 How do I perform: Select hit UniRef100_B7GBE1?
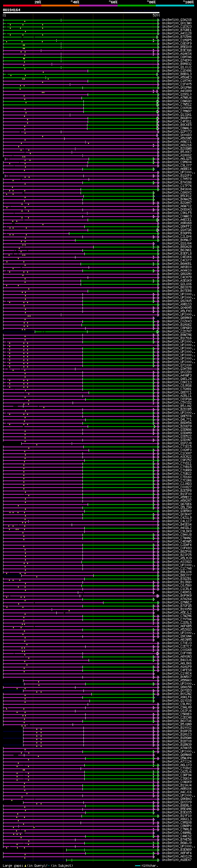176,30
